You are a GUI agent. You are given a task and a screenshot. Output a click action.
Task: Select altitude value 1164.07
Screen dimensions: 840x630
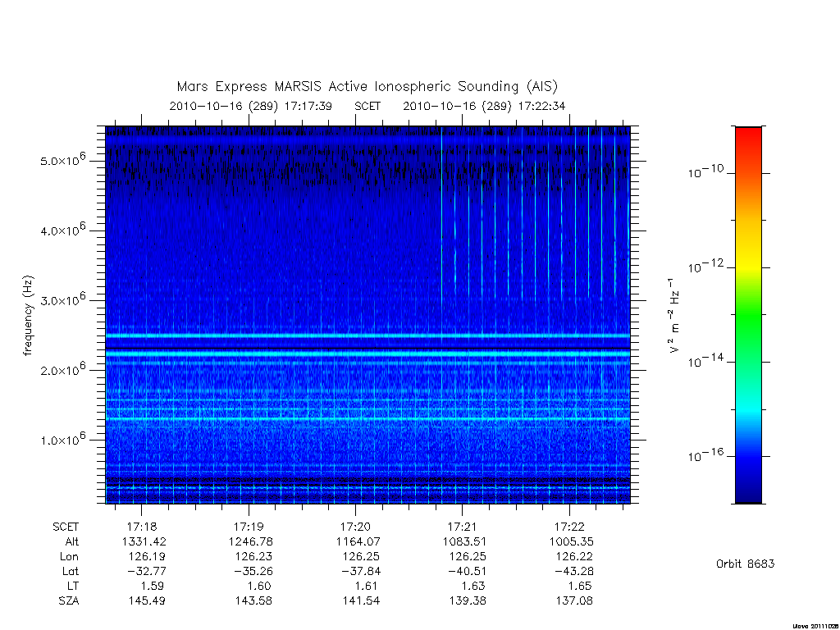pyautogui.click(x=358, y=541)
